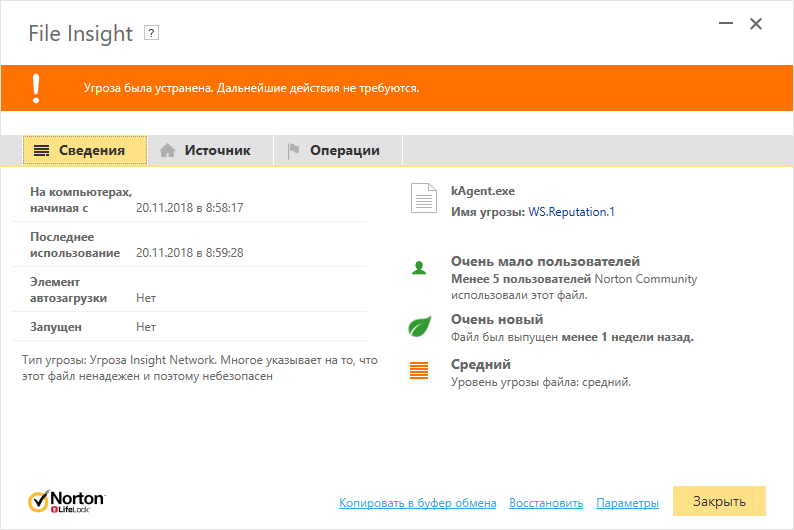The width and height of the screenshot is (794, 530).
Task: Click the Имя угрозы label
Action: (488, 212)
